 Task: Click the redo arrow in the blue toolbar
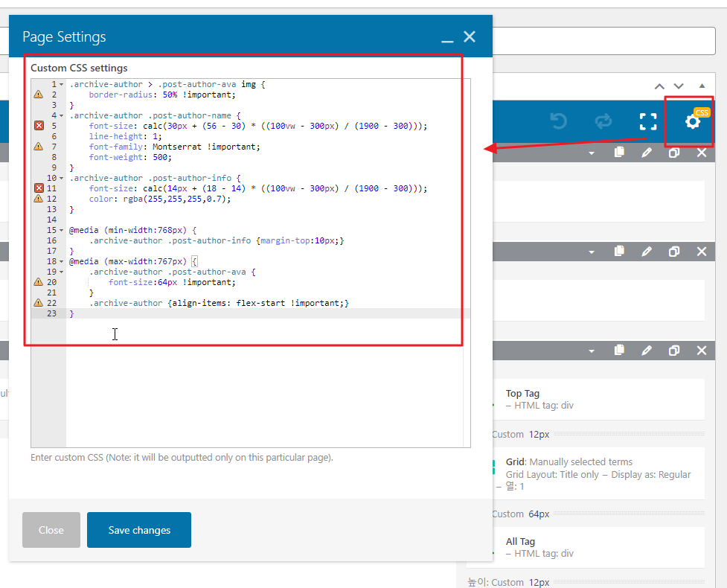click(x=603, y=121)
